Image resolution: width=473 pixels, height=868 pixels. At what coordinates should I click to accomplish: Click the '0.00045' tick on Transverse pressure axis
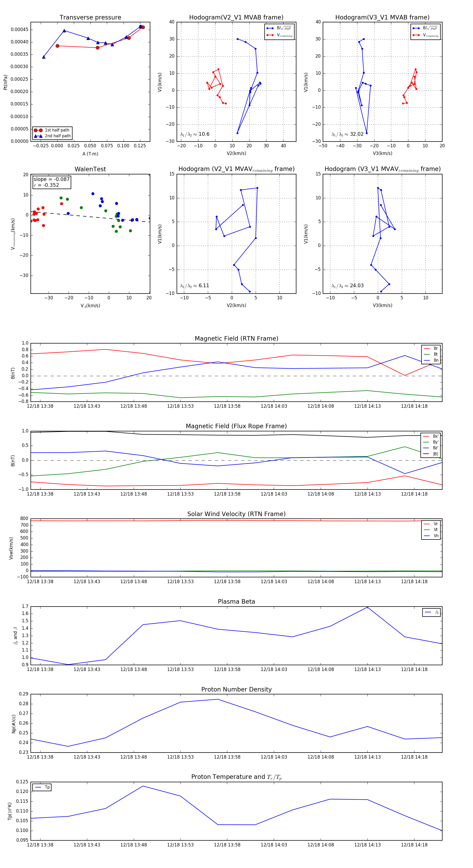(19, 29)
